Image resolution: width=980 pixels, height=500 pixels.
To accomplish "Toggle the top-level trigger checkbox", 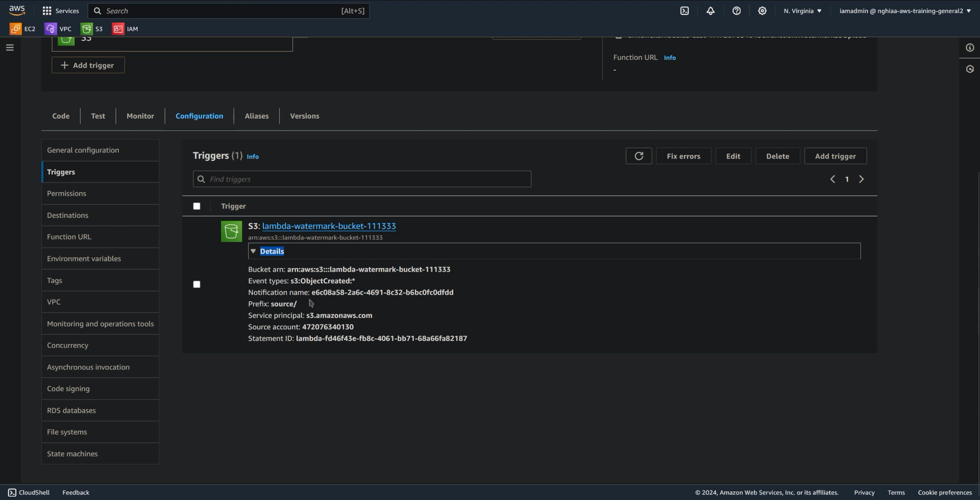I will tap(197, 206).
